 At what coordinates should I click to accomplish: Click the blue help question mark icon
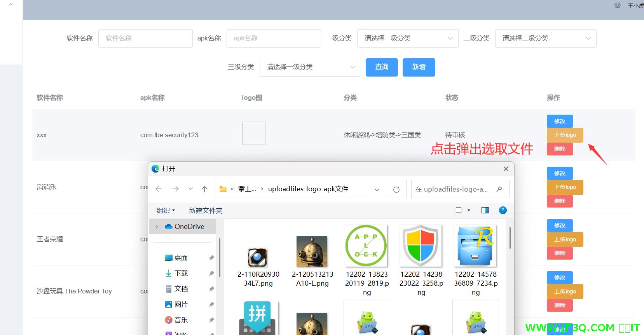tap(503, 210)
